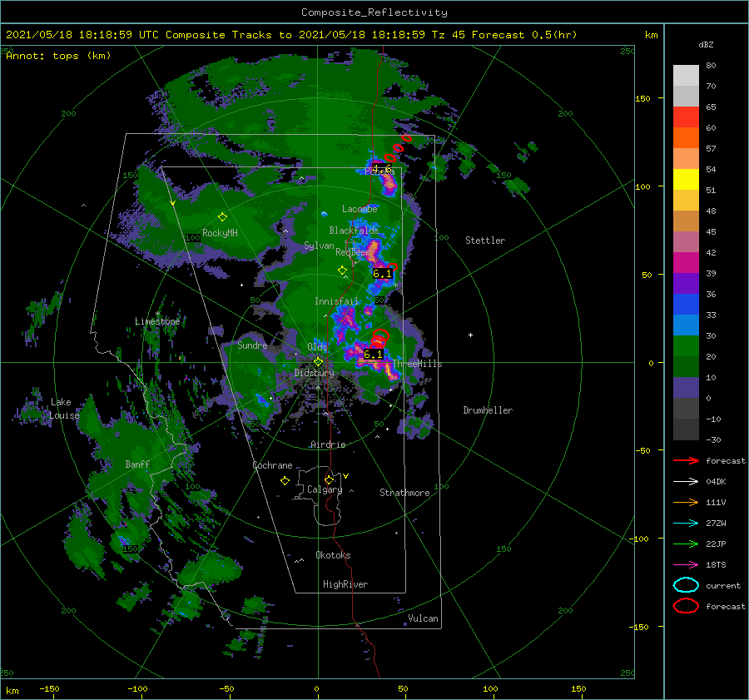Click the orange 57–60 dBZ color band
749x700 pixels.
(x=686, y=137)
